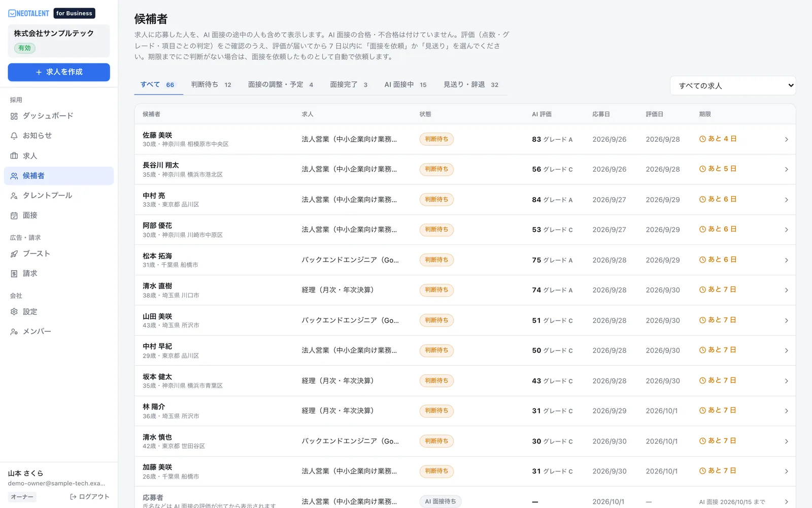Open the すべての求人 job filter dropdown
812x508 pixels.
[733, 85]
